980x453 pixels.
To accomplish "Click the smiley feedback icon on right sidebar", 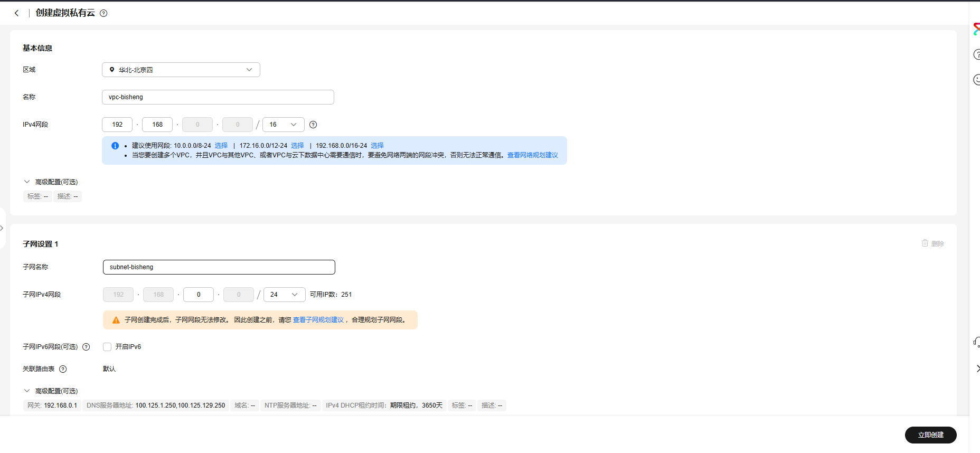I will [976, 80].
